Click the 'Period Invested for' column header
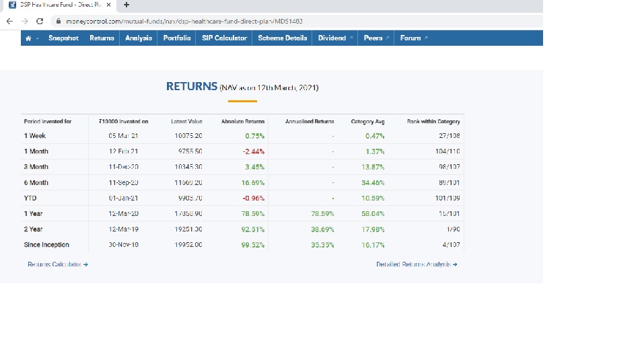 coord(48,122)
